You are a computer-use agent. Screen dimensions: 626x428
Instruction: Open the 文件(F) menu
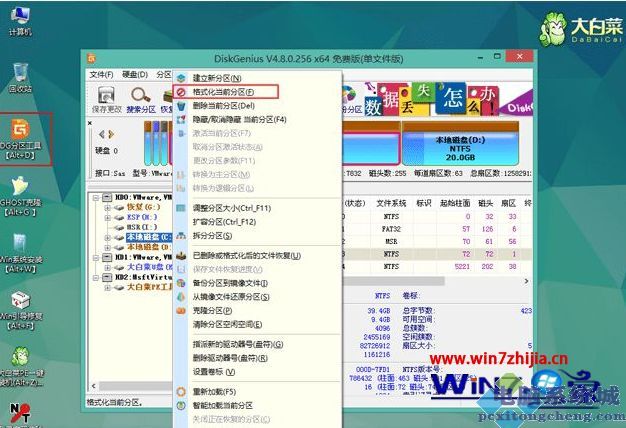pyautogui.click(x=101, y=75)
